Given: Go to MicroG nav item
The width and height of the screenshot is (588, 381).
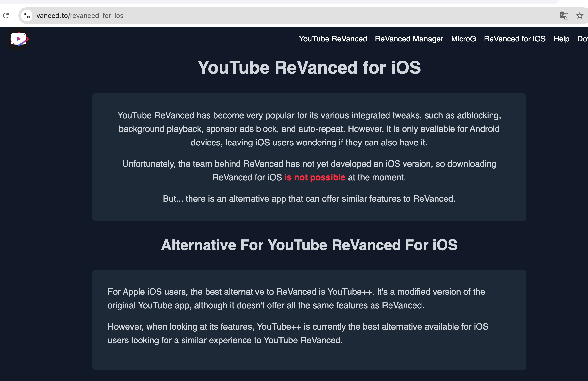Looking at the screenshot, I should [x=463, y=39].
